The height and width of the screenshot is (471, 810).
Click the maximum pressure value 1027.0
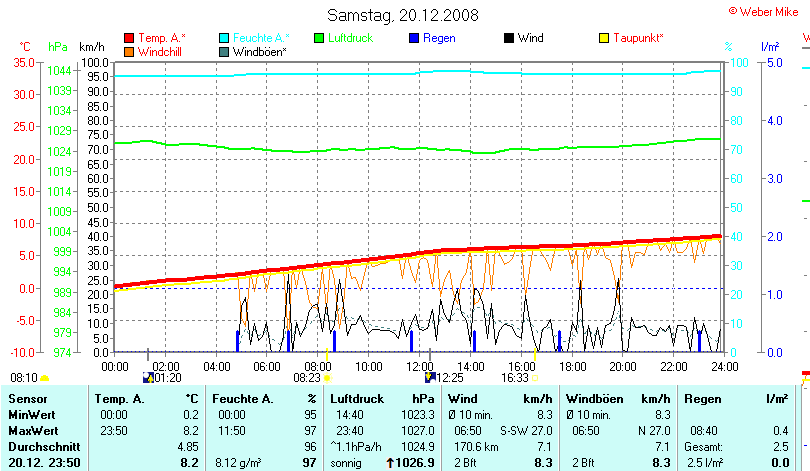418,431
